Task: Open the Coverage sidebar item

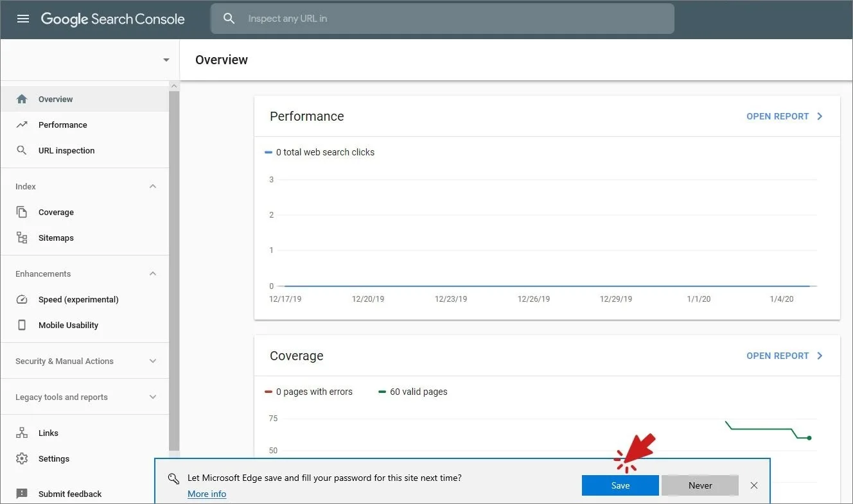Action: pos(85,212)
